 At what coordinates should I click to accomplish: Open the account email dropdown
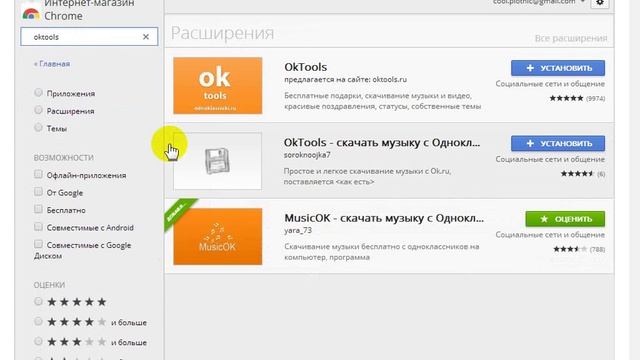[x=539, y=2]
